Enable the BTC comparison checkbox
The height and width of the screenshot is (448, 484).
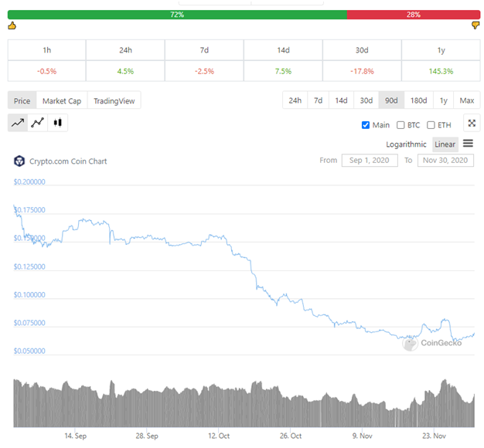point(400,125)
